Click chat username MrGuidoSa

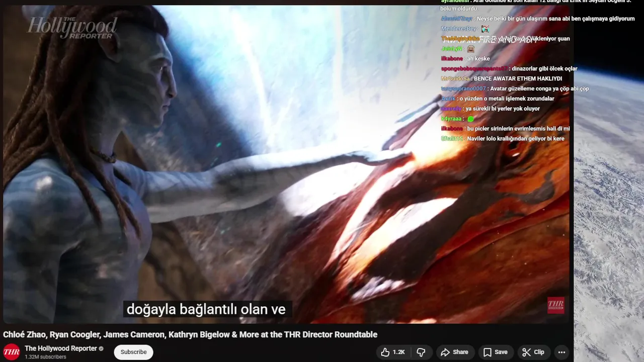tap(455, 79)
